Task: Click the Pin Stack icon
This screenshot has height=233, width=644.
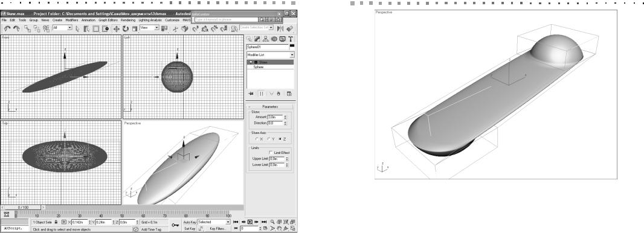Action: click(x=251, y=94)
